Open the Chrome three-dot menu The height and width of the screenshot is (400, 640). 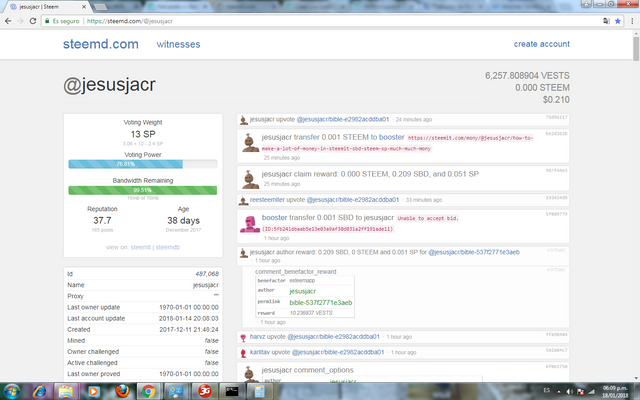coord(632,21)
